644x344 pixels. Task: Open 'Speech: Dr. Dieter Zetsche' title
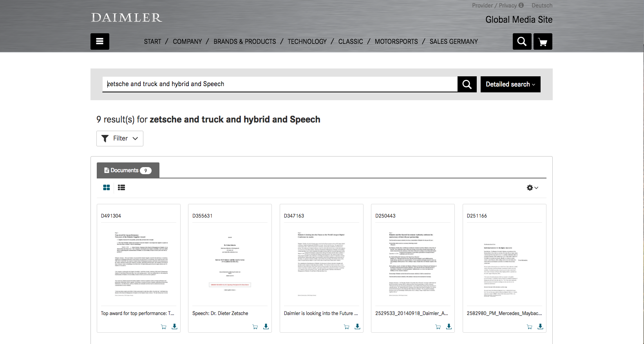point(220,313)
